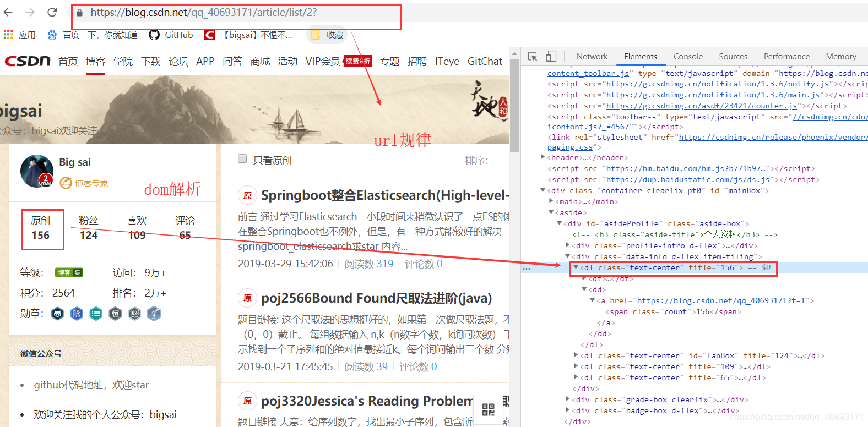Expand the dl node with title 65
This screenshot has height=427, width=868.
pyautogui.click(x=576, y=377)
